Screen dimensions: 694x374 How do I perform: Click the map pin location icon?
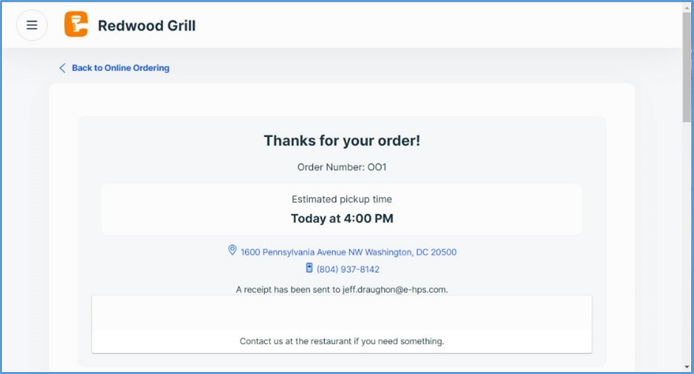pyautogui.click(x=232, y=250)
